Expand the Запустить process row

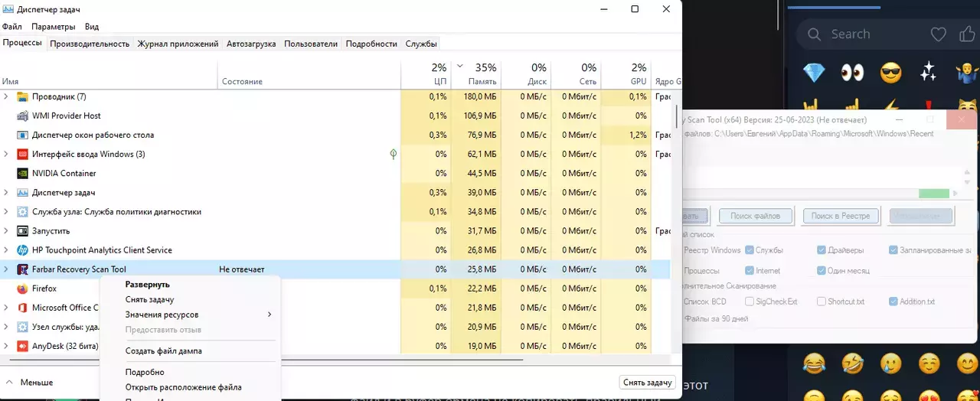click(x=6, y=230)
